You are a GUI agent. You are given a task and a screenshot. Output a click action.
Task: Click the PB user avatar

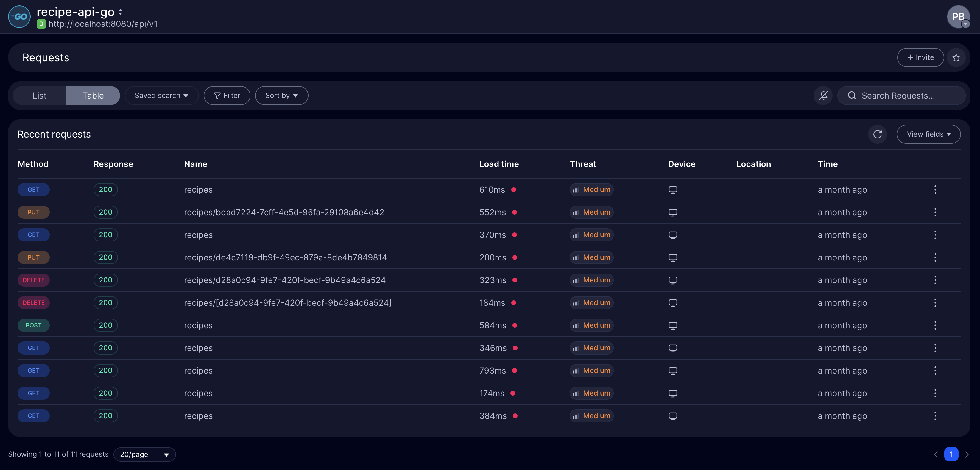click(958, 17)
